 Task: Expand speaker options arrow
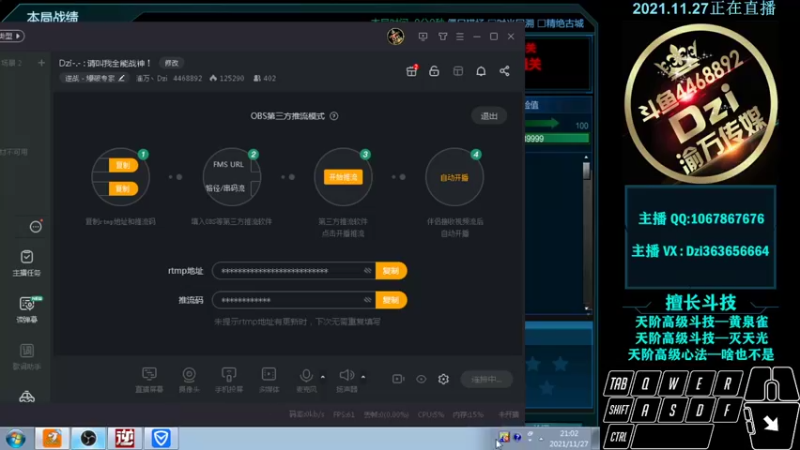point(363,377)
